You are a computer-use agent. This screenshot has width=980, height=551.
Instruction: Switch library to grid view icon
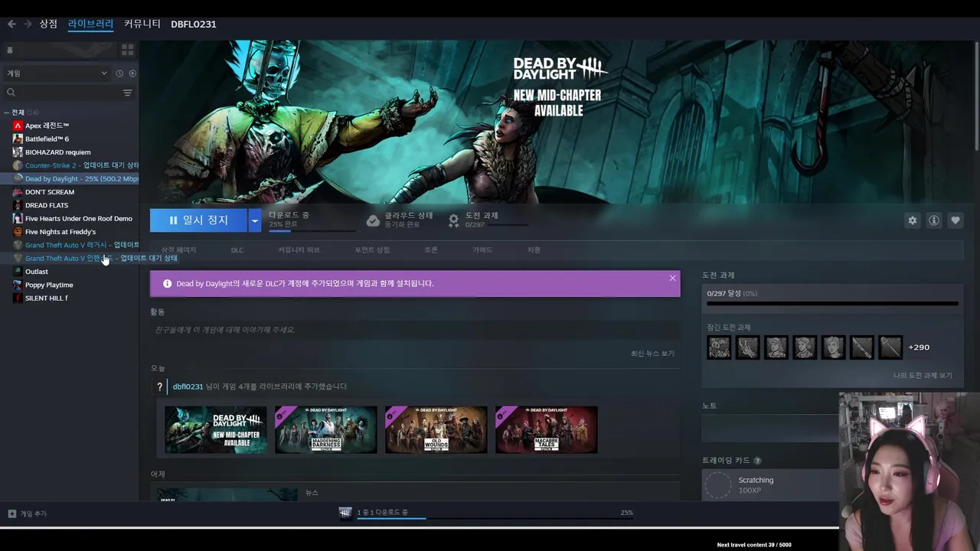[x=127, y=50]
